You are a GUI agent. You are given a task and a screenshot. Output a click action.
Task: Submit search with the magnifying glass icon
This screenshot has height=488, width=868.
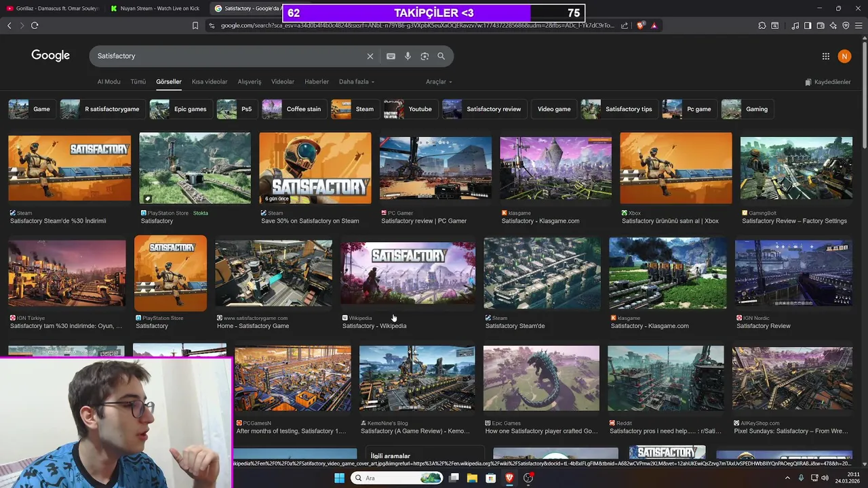[x=441, y=56]
